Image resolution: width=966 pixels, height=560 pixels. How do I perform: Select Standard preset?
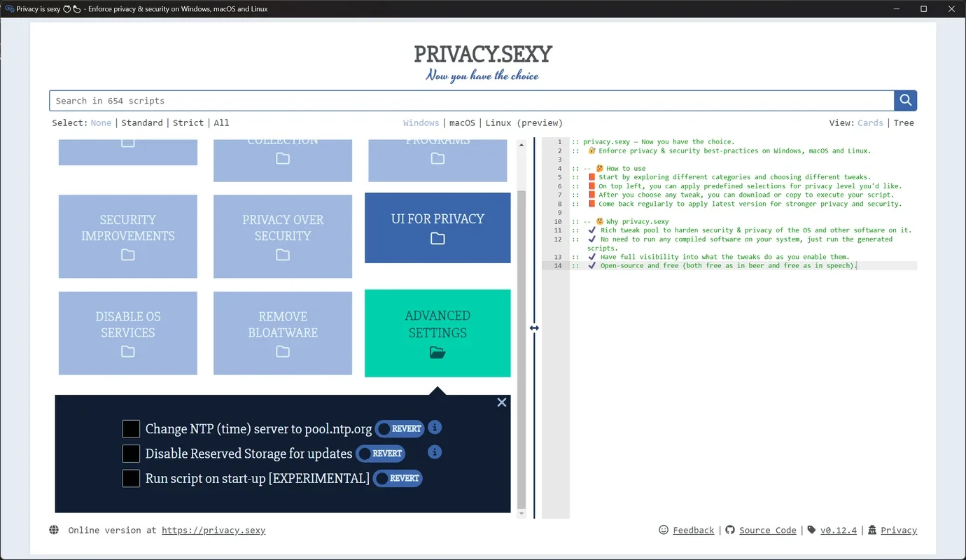(142, 122)
